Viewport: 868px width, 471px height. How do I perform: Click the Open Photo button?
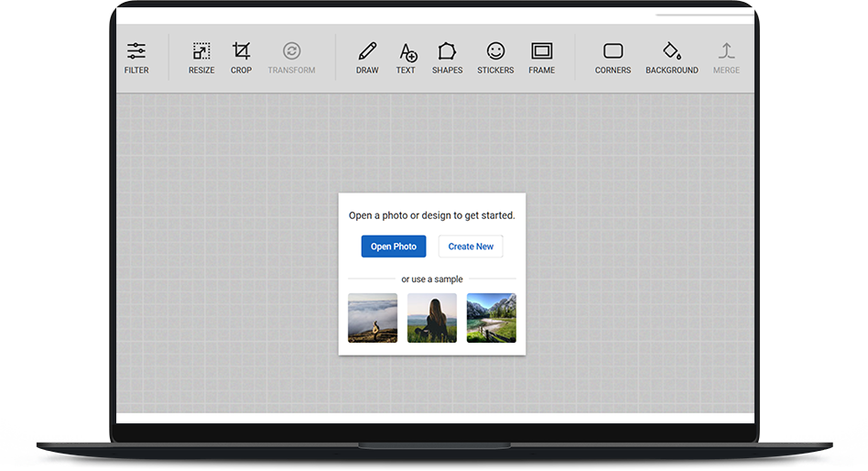click(394, 246)
